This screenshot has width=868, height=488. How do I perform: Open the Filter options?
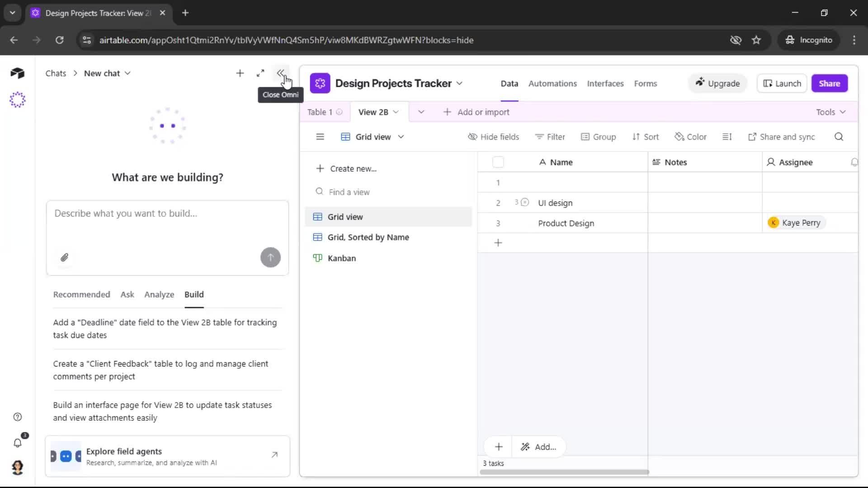(550, 137)
